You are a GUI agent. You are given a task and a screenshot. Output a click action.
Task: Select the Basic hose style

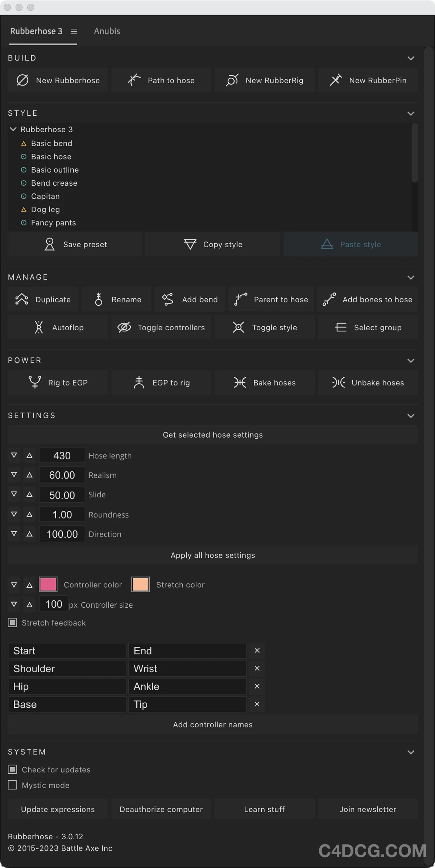(51, 157)
